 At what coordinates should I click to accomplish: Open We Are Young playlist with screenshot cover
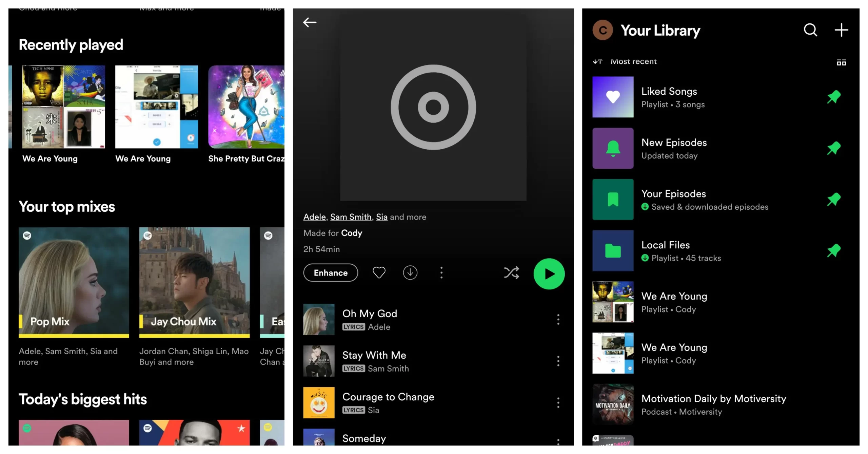[721, 353]
